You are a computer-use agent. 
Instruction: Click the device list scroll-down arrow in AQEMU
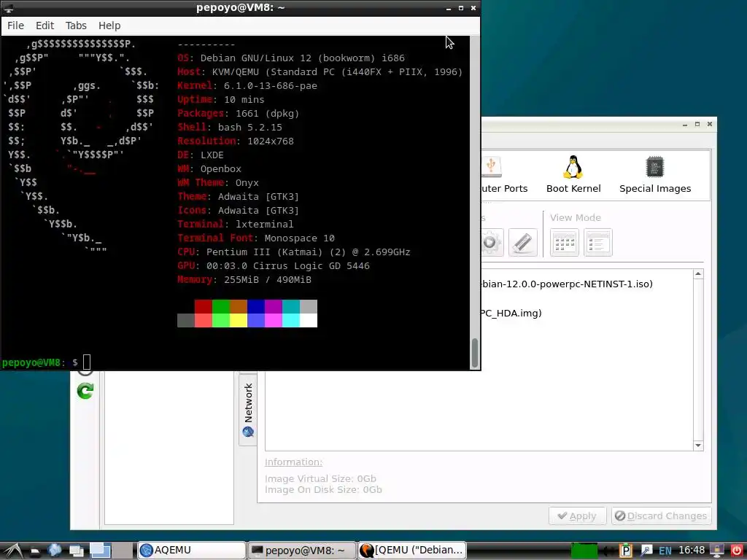coord(698,446)
